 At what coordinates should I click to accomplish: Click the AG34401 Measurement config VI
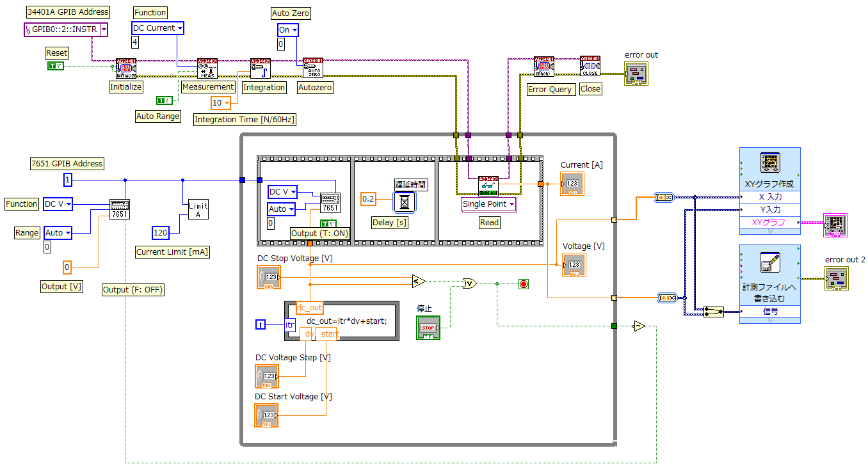(207, 68)
